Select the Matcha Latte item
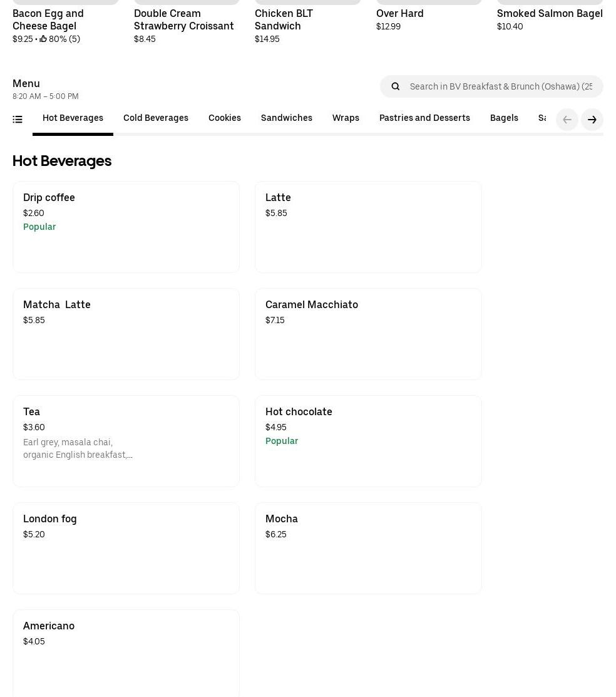The width and height of the screenshot is (616, 697). coord(126,334)
